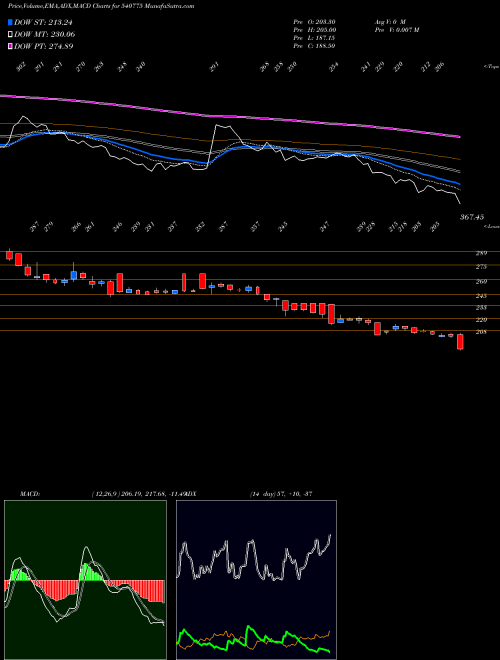
Task: Click the last large red candlestick
Action: tap(460, 342)
